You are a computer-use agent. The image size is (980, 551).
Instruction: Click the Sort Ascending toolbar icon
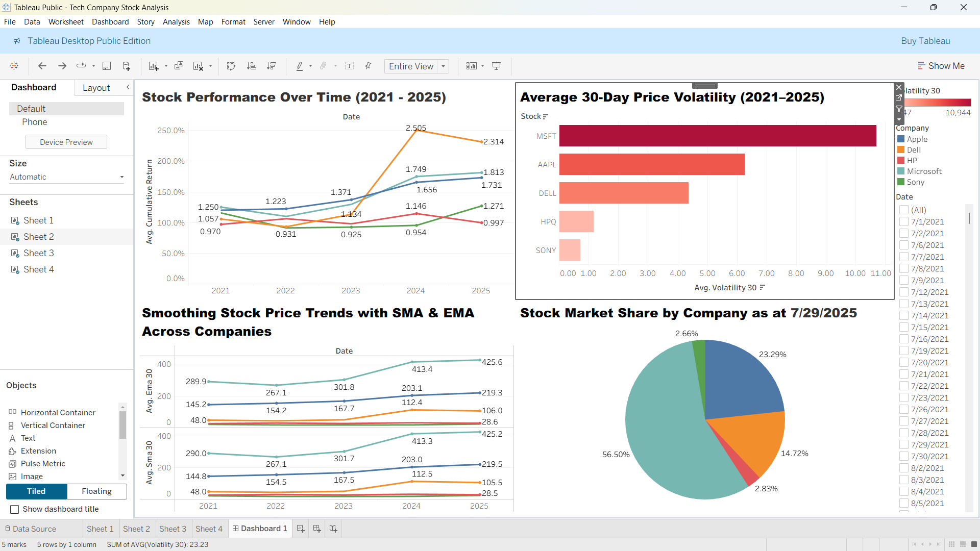tap(251, 66)
